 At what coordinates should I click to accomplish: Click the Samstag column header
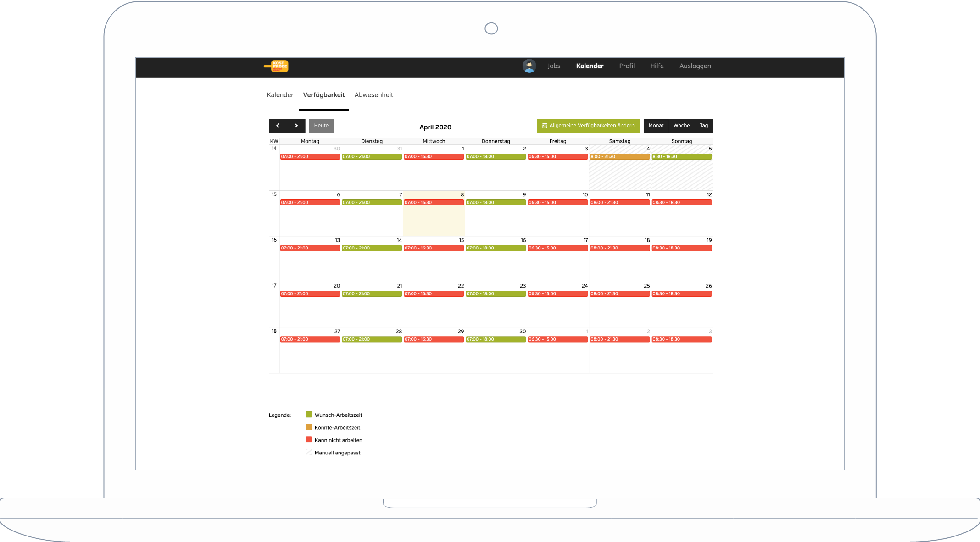619,141
